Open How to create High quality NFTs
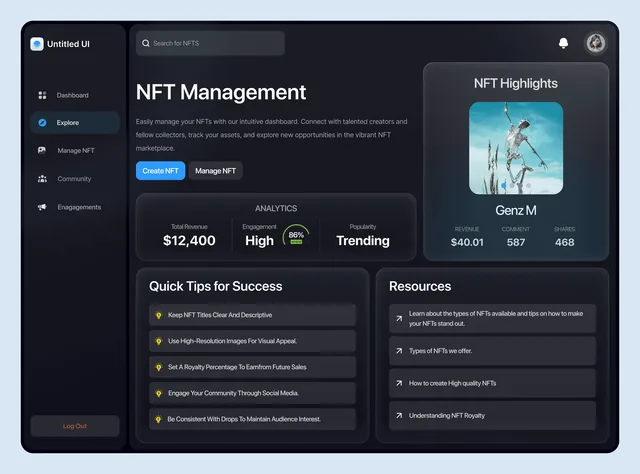This screenshot has width=640, height=474. click(x=492, y=383)
